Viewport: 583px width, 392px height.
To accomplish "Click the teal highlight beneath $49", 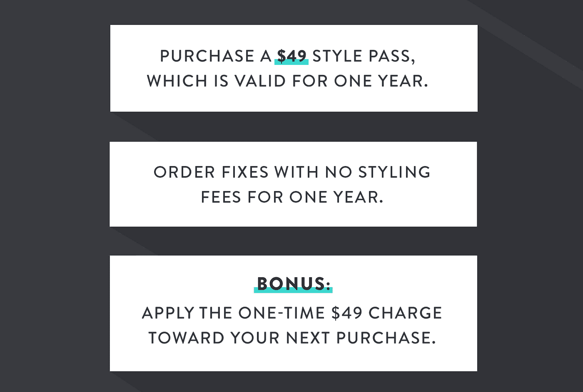I will pos(291,62).
